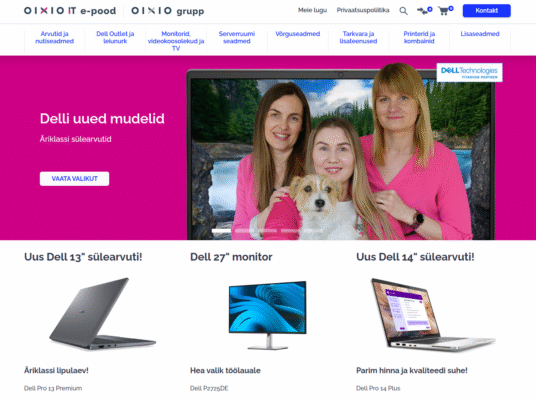This screenshot has height=400, width=536.
Task: Open the Meie lugu link
Action: 312,10
